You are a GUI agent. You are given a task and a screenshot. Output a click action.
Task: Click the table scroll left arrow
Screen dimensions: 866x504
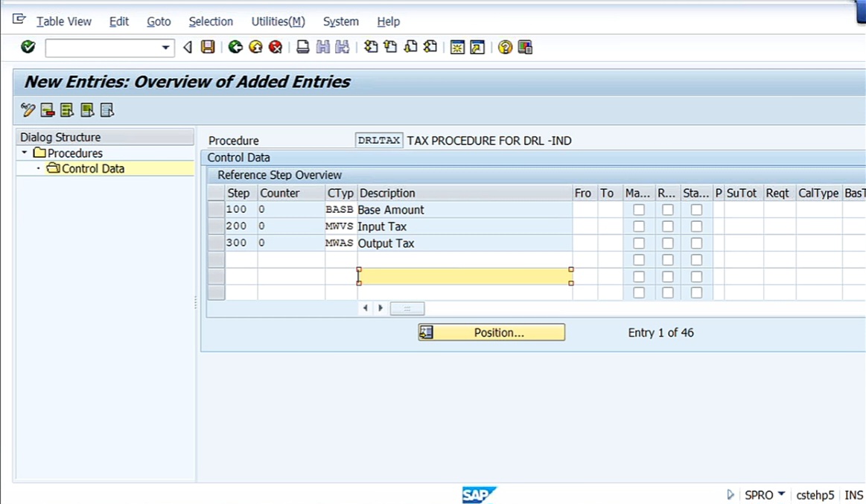365,308
